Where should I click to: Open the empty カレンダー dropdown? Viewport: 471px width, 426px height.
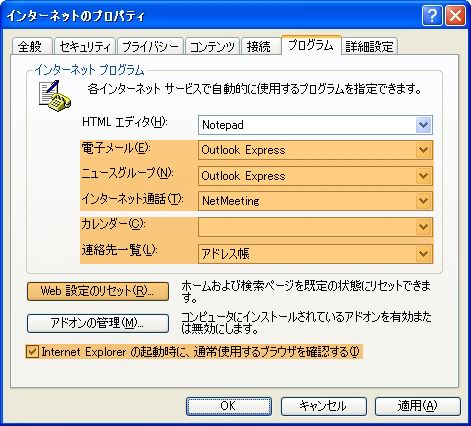[x=315, y=227]
